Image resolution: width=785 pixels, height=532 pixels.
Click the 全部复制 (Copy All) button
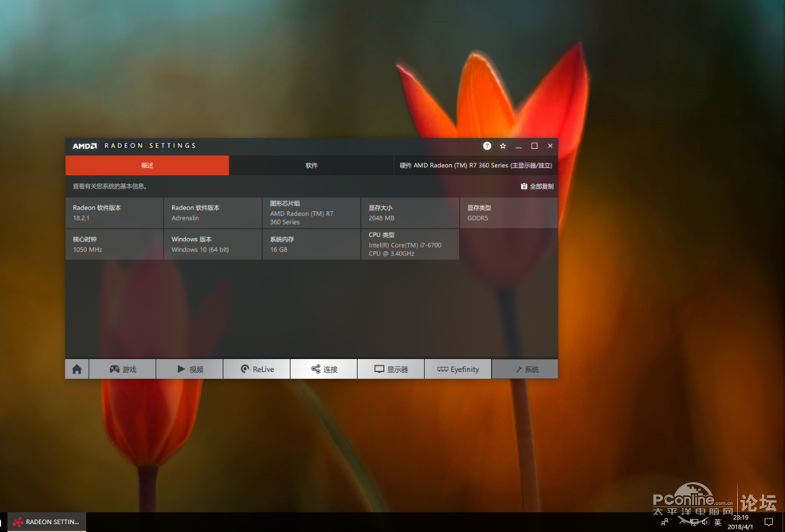coord(537,186)
